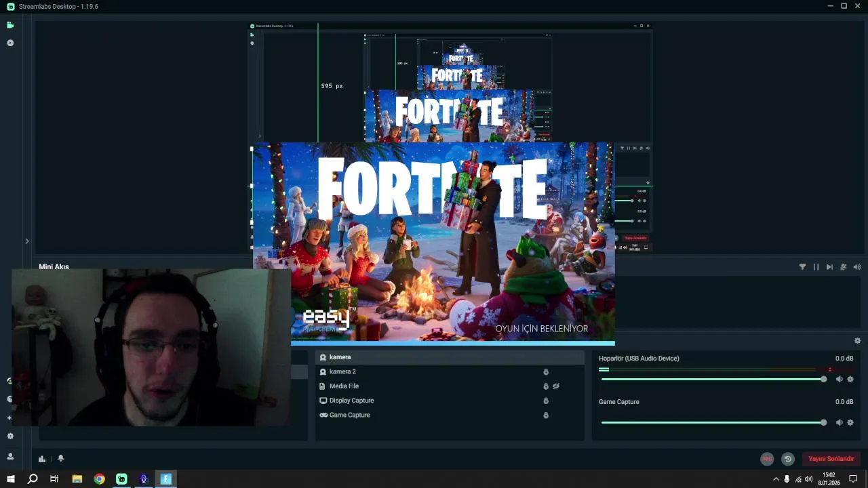Open the highlighter play icon in the sidebar
Screen dimensions: 868x488
point(10,43)
